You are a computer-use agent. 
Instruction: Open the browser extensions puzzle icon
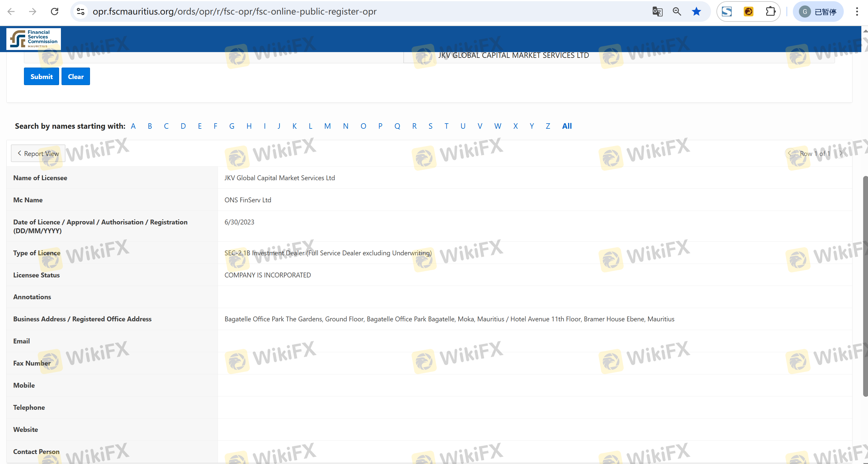[770, 12]
